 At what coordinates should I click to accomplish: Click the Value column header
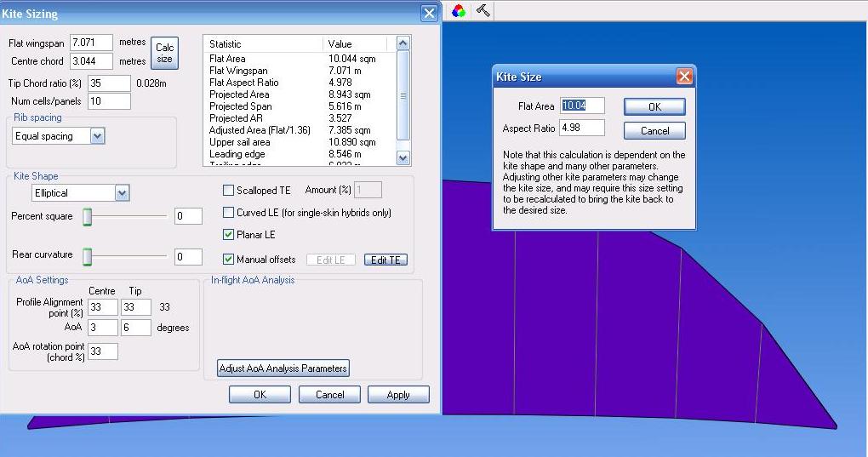coord(357,43)
